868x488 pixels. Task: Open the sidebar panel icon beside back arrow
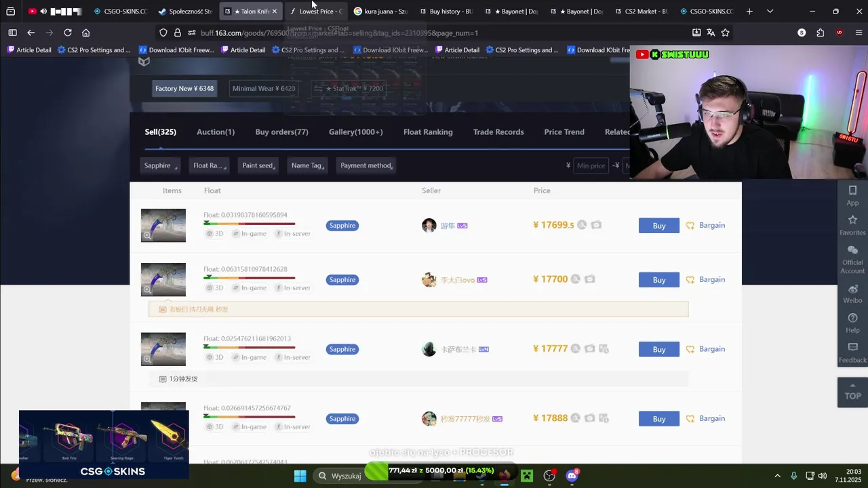point(12,33)
